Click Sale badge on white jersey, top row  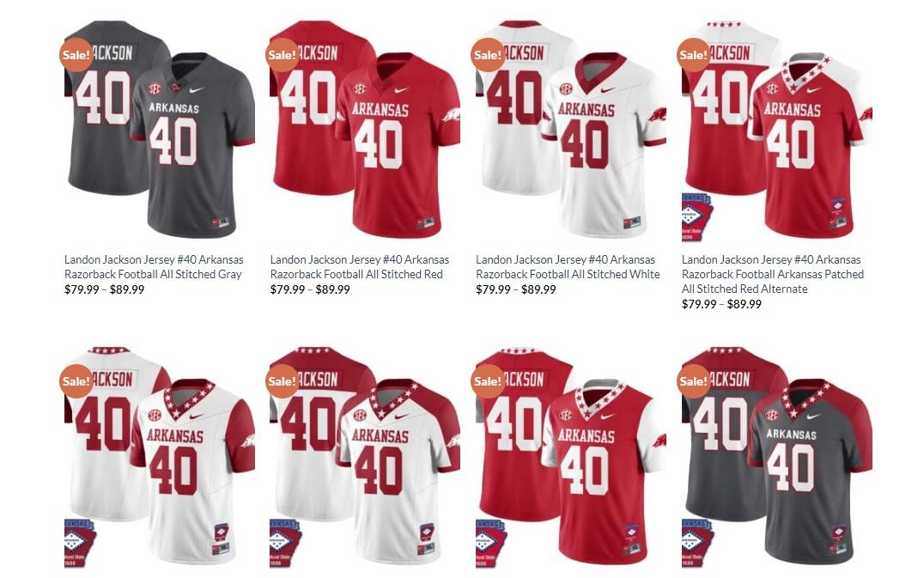point(488,55)
